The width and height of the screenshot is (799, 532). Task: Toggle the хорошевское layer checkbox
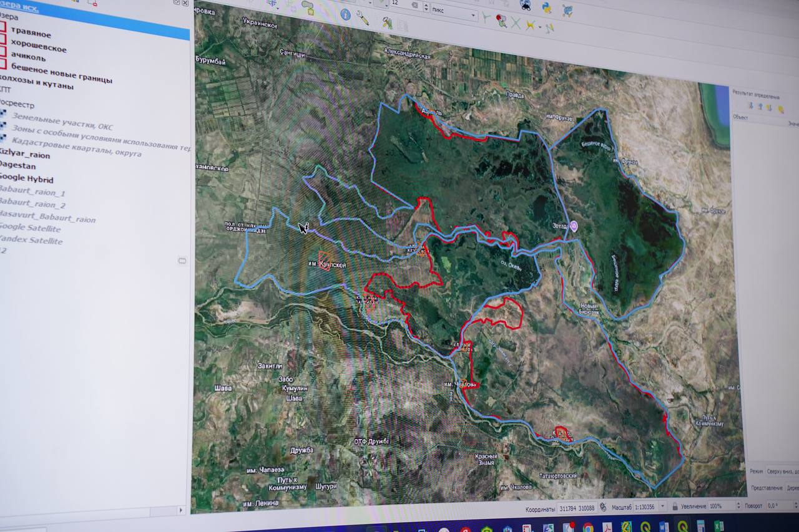point(3,39)
